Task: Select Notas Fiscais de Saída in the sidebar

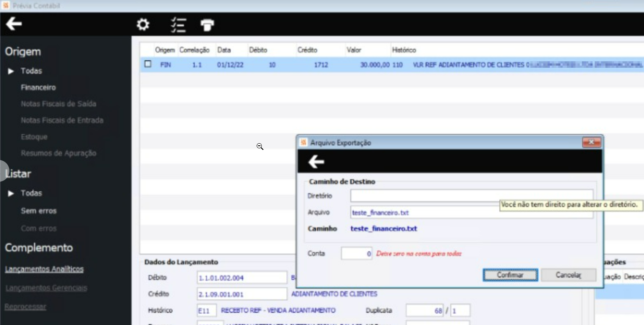Action: point(58,104)
